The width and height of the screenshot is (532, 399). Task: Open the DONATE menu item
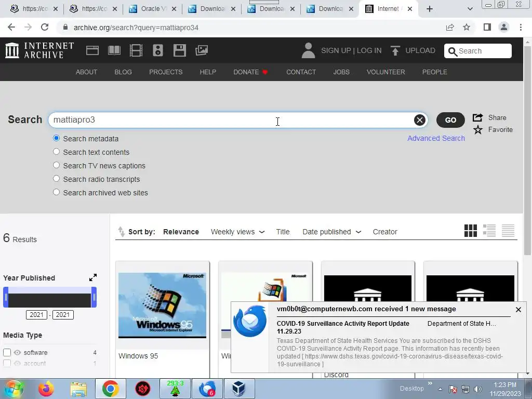point(250,72)
